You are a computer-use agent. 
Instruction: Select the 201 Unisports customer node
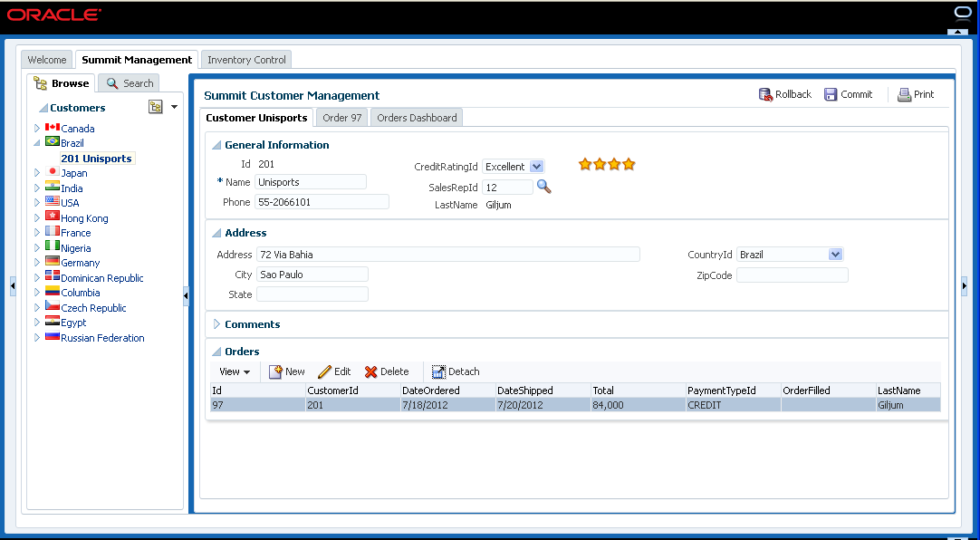(96, 159)
